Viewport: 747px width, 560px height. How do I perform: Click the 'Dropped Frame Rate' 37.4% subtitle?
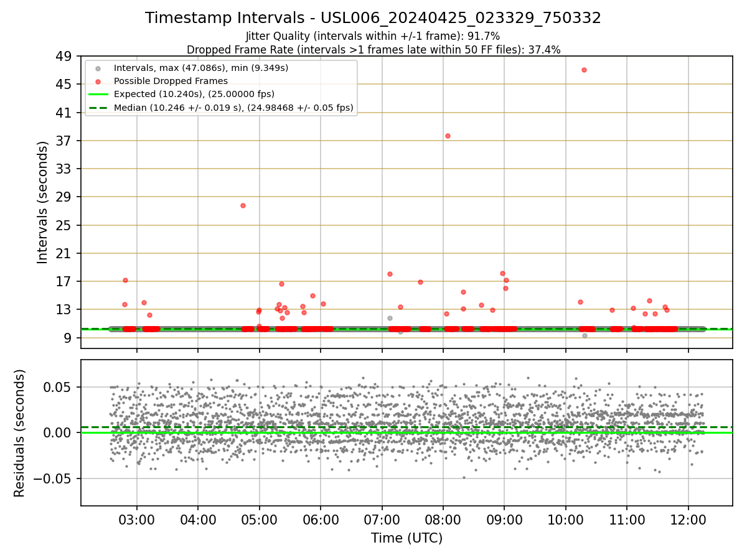[374, 50]
